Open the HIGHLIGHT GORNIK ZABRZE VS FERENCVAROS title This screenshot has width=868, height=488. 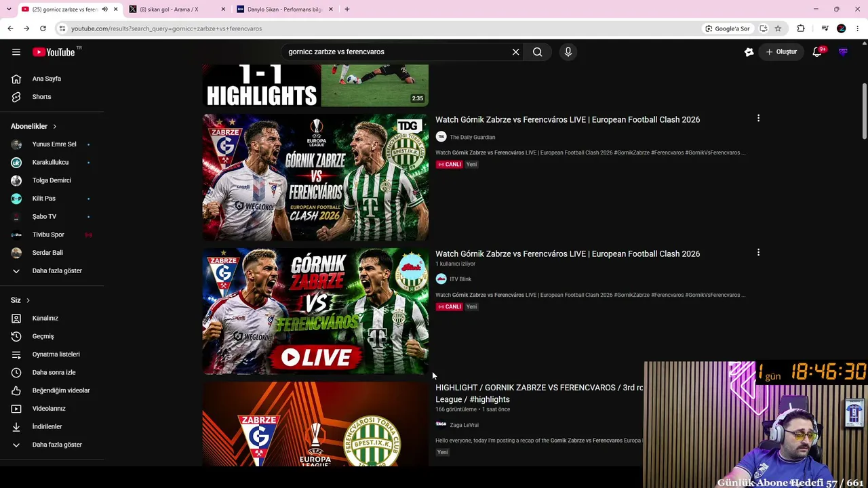(x=539, y=393)
